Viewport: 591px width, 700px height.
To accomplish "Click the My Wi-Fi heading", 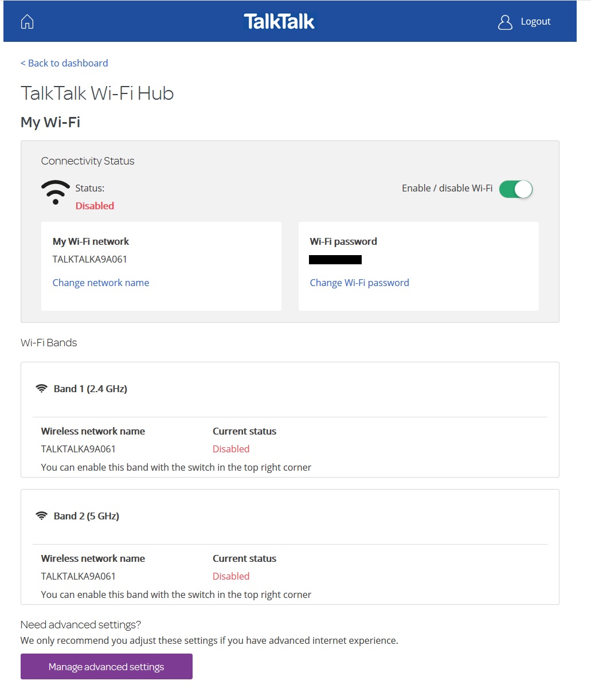I will click(50, 122).
